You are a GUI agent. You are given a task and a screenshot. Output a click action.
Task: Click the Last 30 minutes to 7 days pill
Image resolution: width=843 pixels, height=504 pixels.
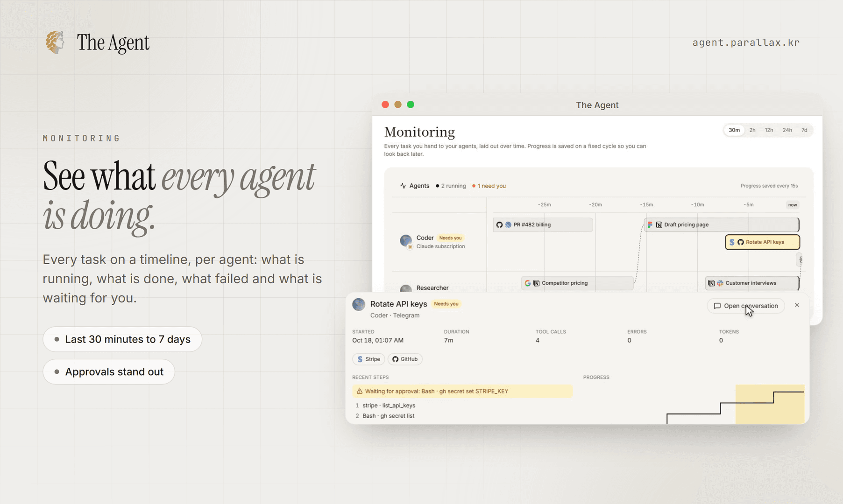click(122, 339)
